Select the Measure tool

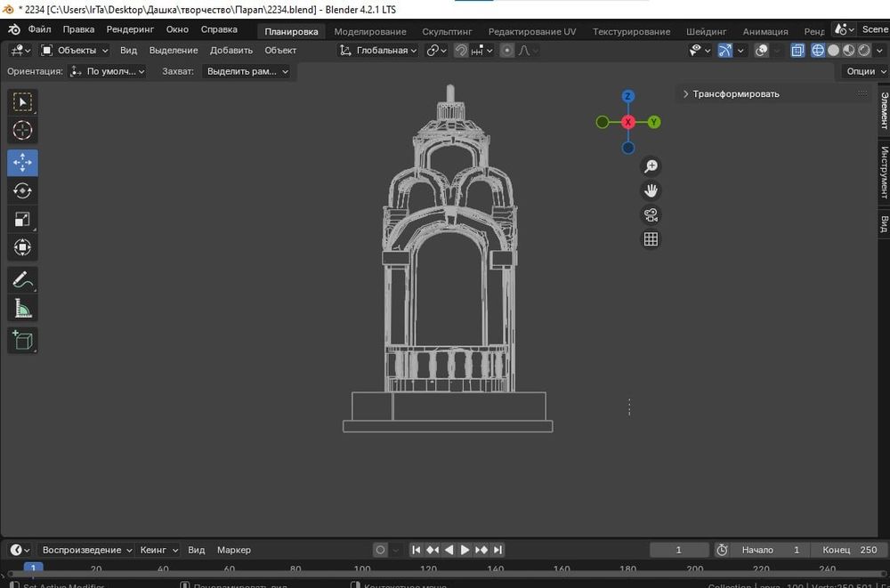coord(23,308)
